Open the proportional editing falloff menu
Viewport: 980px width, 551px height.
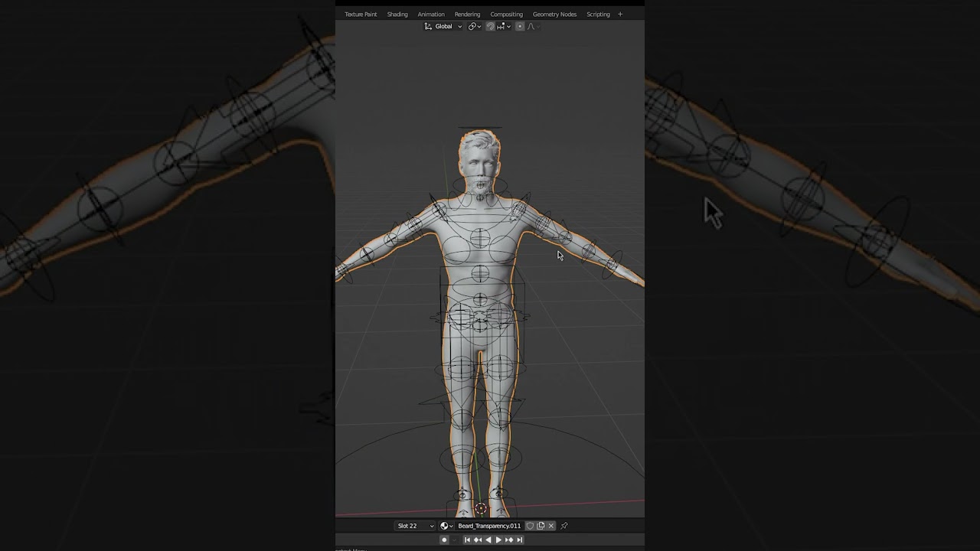[534, 26]
